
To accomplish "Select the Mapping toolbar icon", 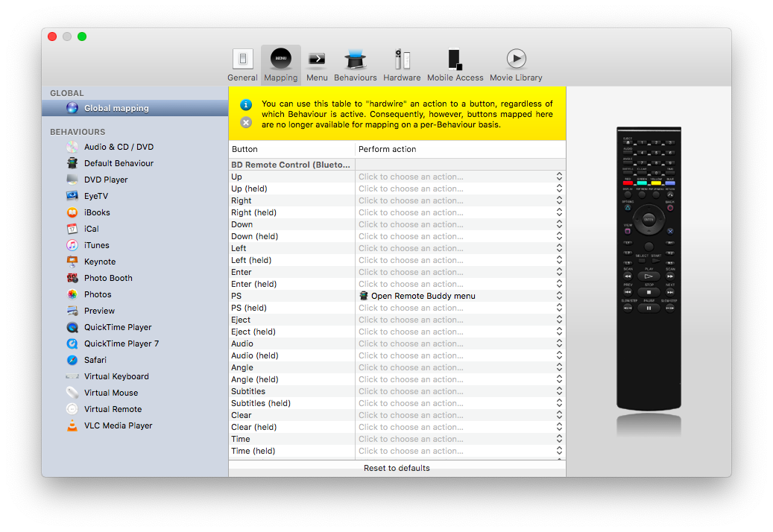I will (x=281, y=59).
